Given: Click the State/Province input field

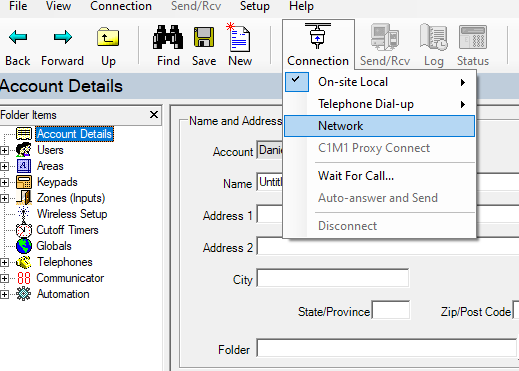Looking at the screenshot, I should [391, 310].
